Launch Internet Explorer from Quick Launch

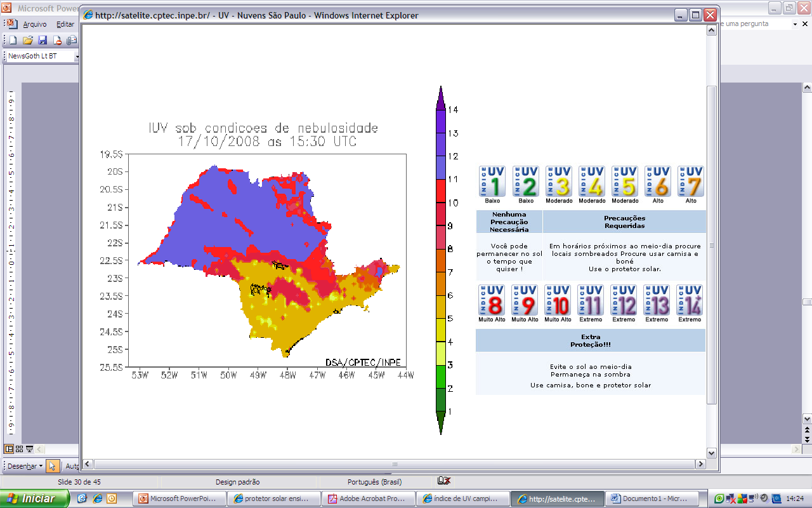[96, 498]
